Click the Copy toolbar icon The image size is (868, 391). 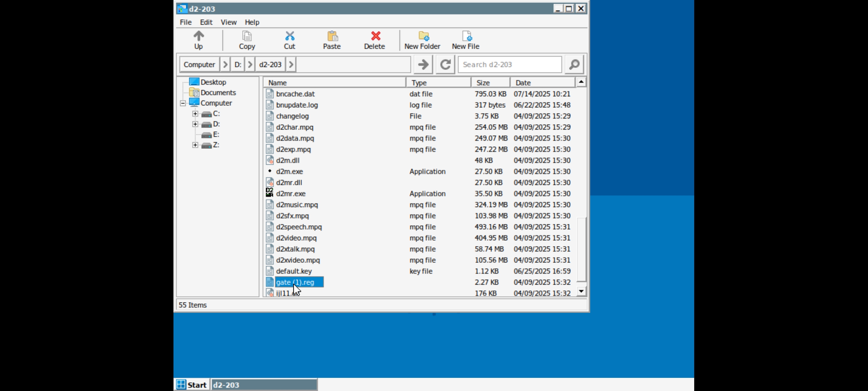pos(247,36)
